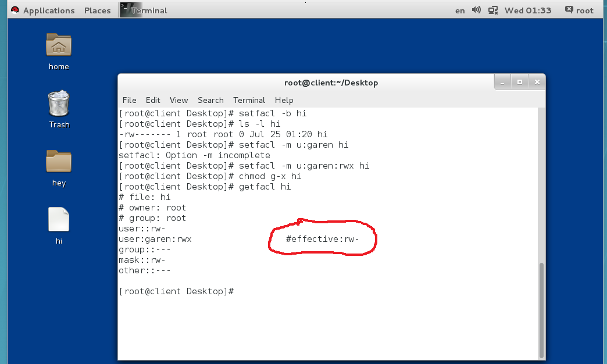Click the 'user::rw-' output line
Viewport: 607px width, 364px height.
pos(142,229)
